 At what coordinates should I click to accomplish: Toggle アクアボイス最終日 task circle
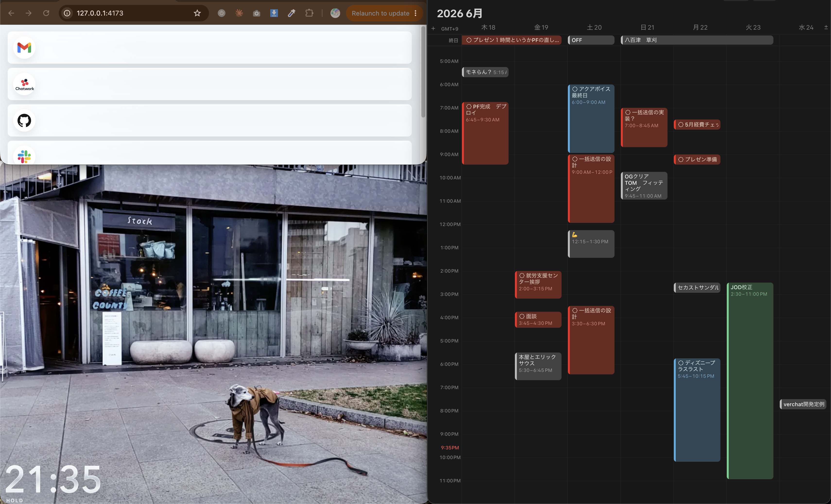pyautogui.click(x=575, y=89)
